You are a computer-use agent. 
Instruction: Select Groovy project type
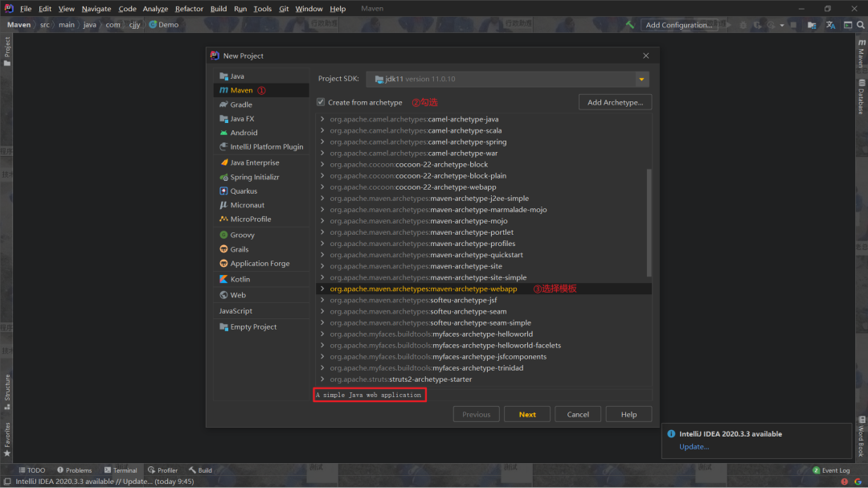pyautogui.click(x=260, y=235)
